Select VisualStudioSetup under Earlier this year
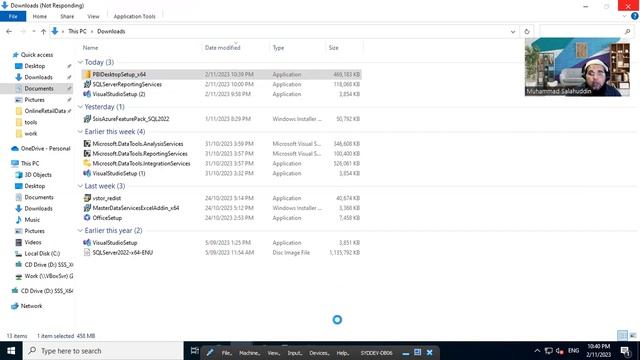Image resolution: width=640 pixels, height=360 pixels. click(x=115, y=242)
